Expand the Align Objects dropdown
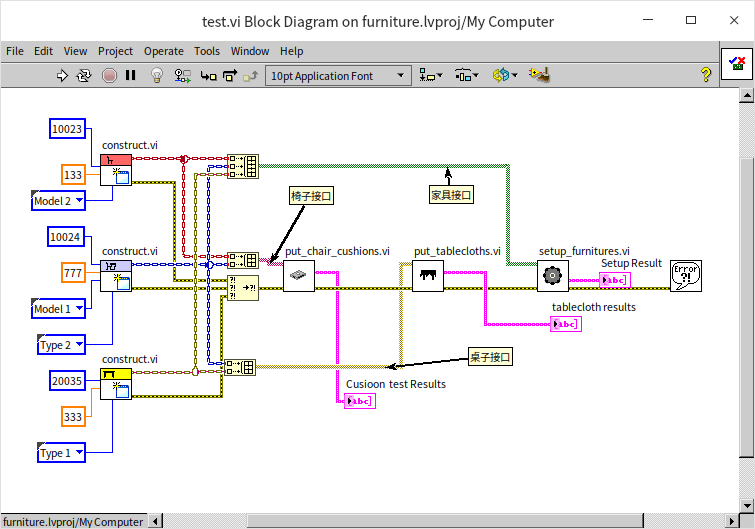Viewport: 755px width, 529px height. (431, 75)
